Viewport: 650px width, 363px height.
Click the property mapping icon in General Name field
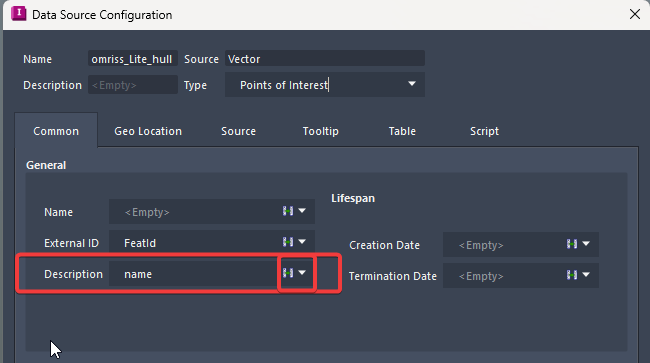tap(288, 211)
